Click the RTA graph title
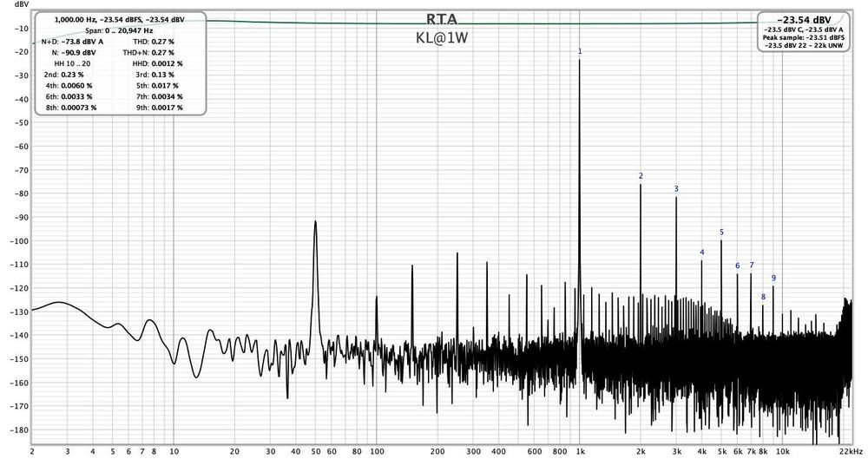This screenshot has width=868, height=459. click(442, 19)
